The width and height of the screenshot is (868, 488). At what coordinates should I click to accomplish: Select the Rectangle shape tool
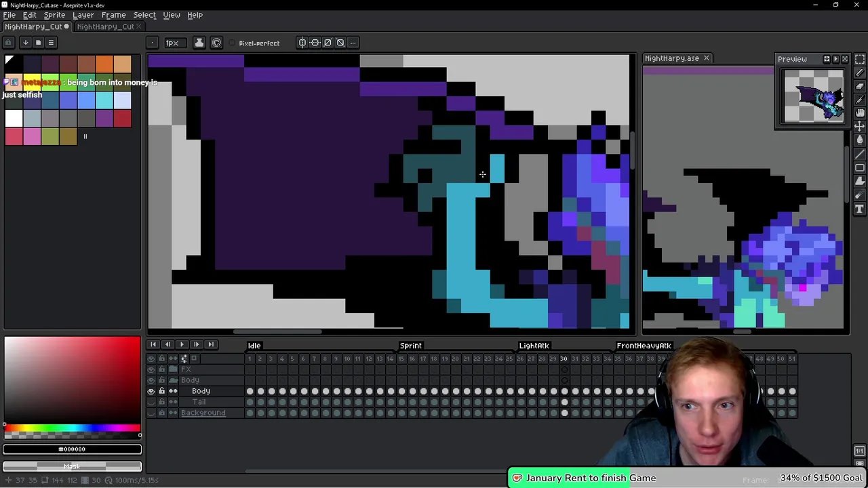[x=859, y=167]
